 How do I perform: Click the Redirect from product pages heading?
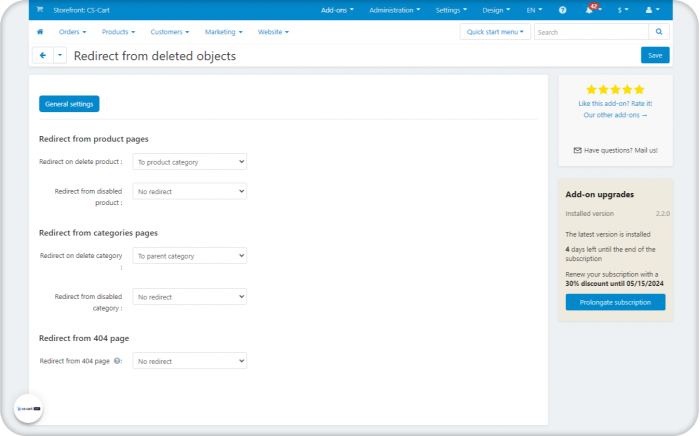tap(93, 139)
